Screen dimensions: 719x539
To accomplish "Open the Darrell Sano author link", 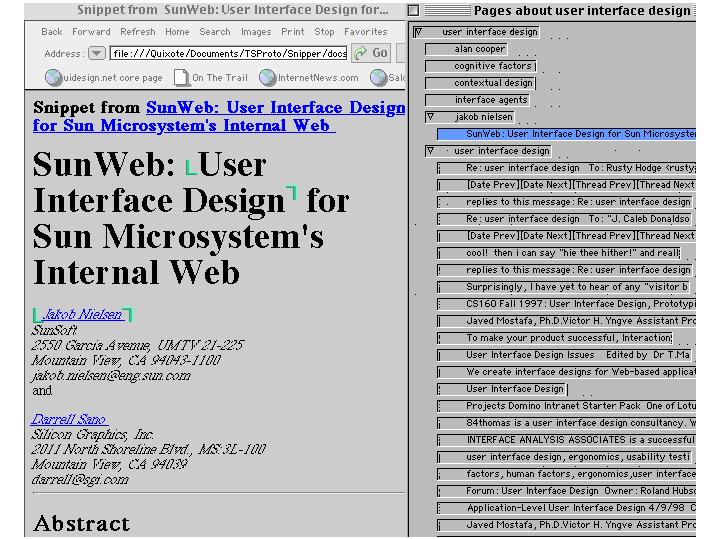I will click(69, 419).
